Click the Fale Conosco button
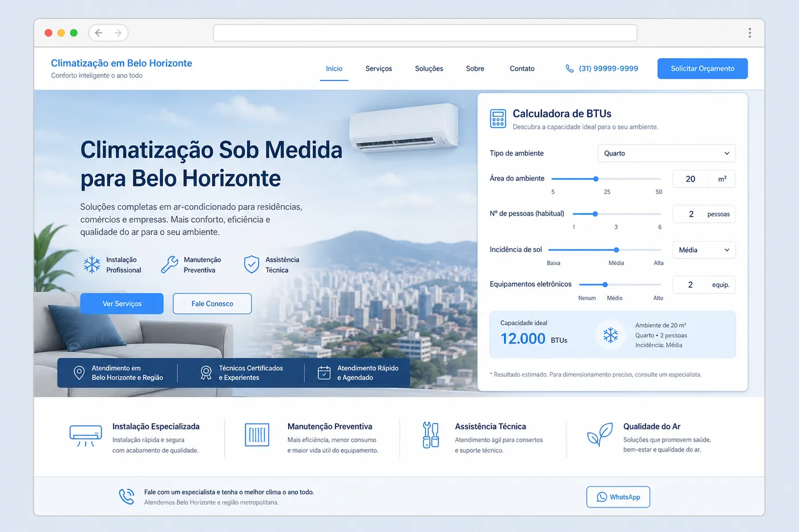 tap(212, 303)
